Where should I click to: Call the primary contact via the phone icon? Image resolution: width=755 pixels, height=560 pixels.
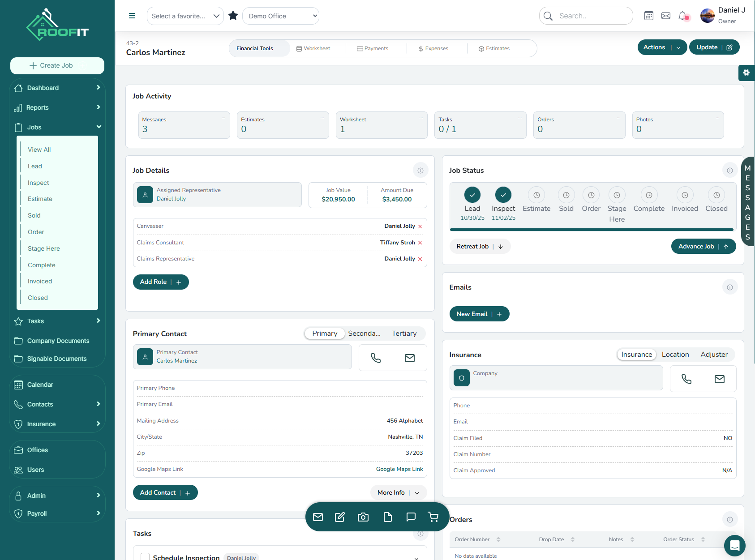coord(376,358)
